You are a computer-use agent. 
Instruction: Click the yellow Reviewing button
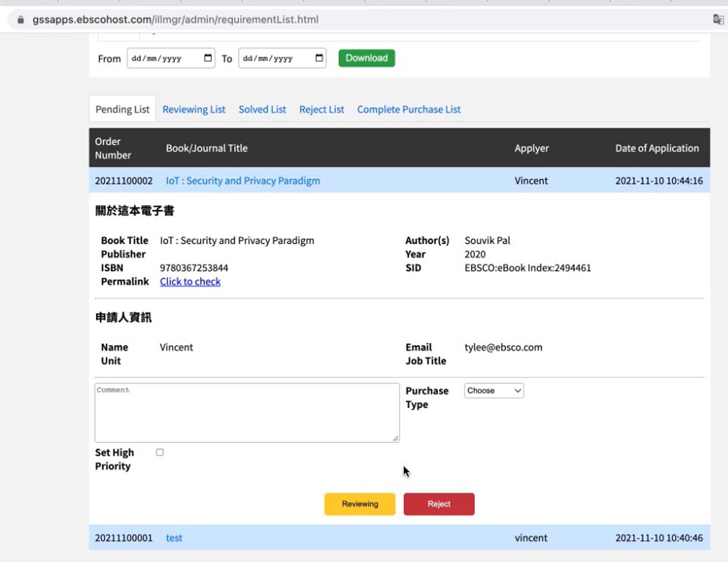coord(360,504)
